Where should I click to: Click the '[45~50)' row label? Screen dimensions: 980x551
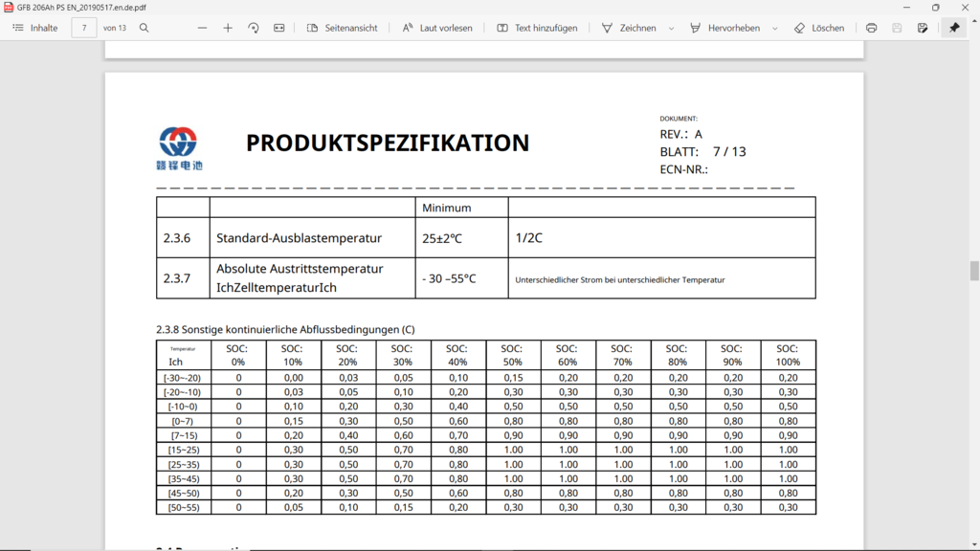coord(184,494)
